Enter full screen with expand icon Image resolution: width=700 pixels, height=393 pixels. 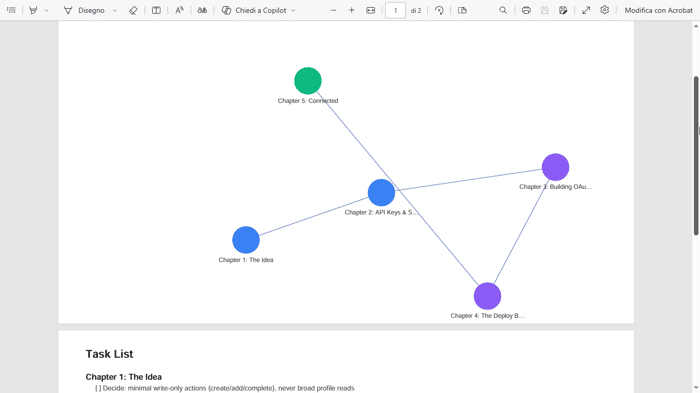tap(586, 10)
